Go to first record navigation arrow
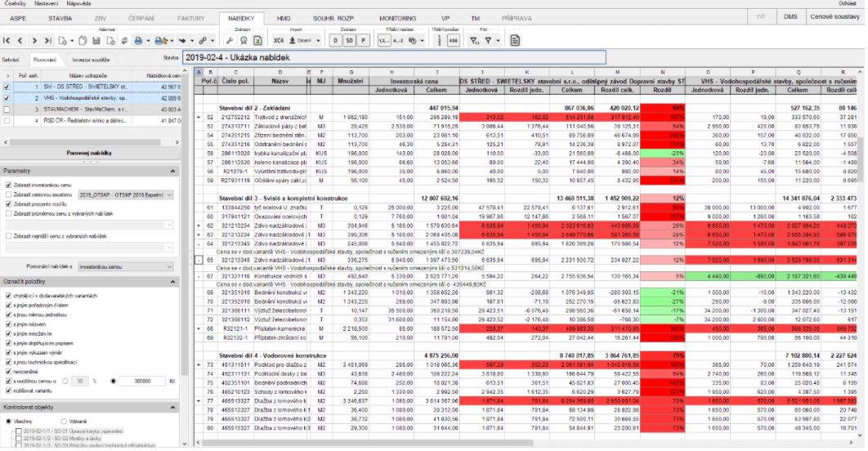Viewport: 868px width, 451px height. pos(7,40)
